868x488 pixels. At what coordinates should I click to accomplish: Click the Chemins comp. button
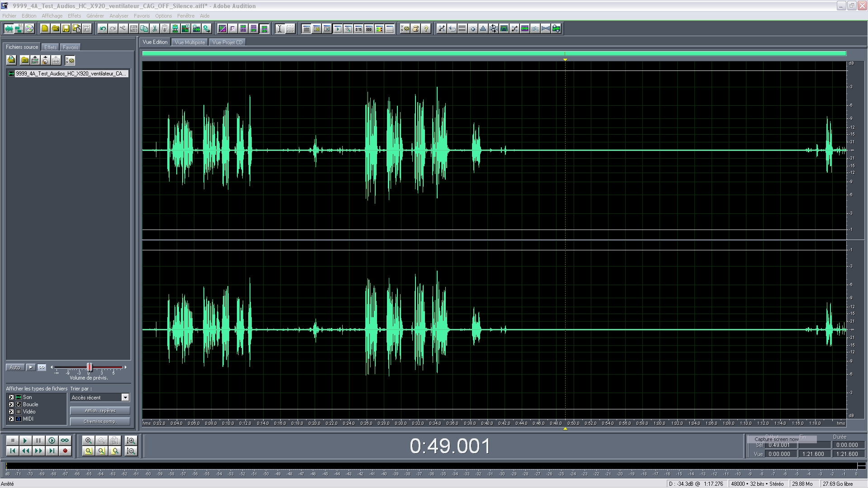pyautogui.click(x=100, y=422)
